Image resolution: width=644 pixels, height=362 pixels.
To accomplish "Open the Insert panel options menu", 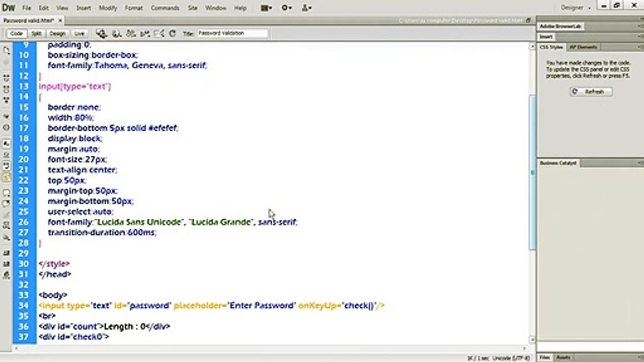I will click(x=640, y=37).
